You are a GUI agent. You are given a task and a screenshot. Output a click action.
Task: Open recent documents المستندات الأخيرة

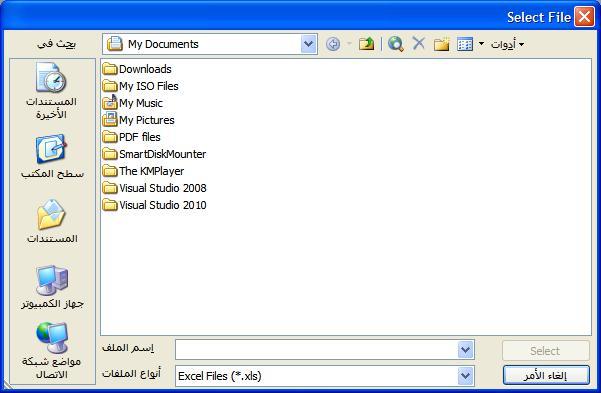(x=51, y=92)
